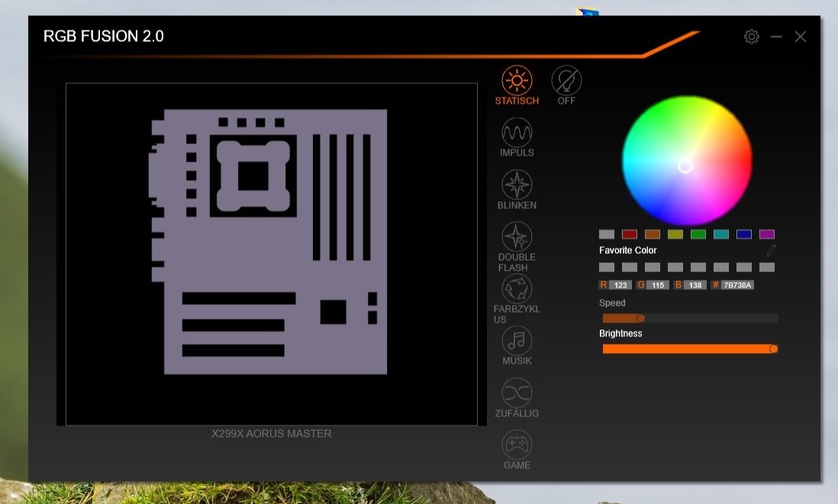This screenshot has height=504, width=838.
Task: Activate the BLINKEN flash mode
Action: [x=517, y=190]
